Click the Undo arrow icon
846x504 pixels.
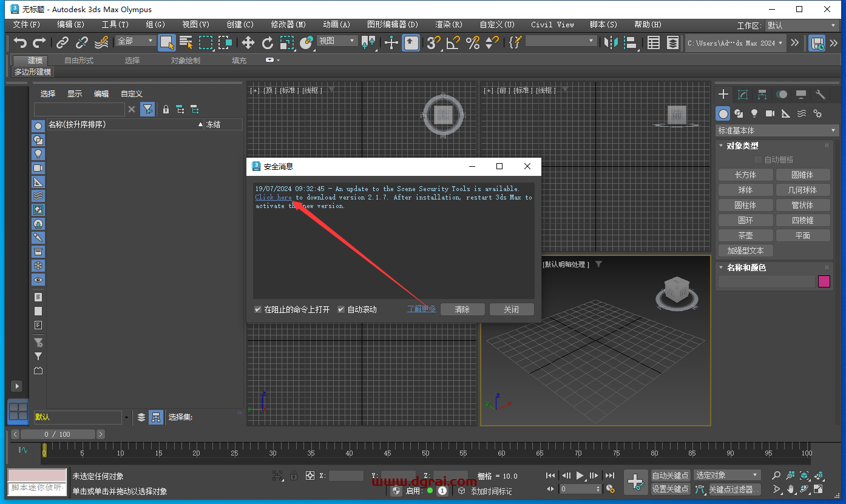[21, 42]
